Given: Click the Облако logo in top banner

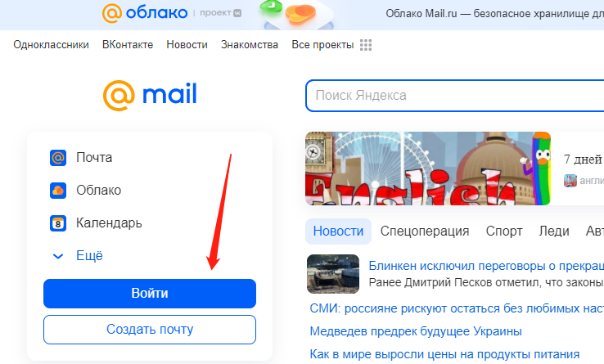Looking at the screenshot, I should point(145,13).
